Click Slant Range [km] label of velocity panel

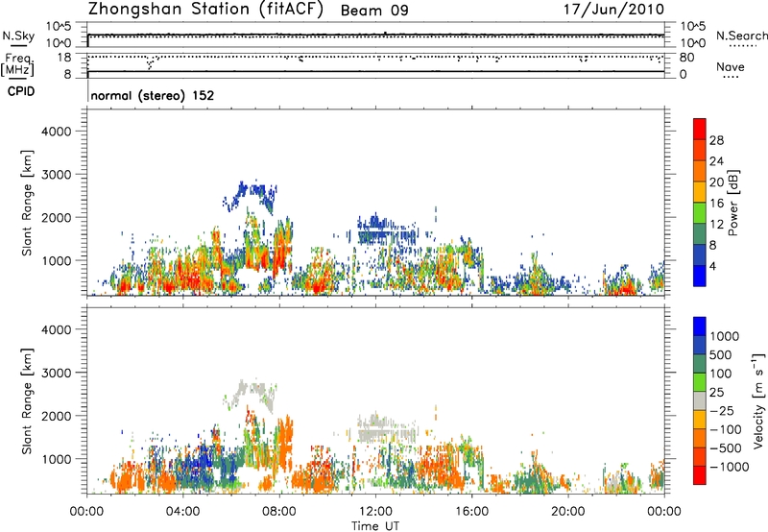click(x=27, y=401)
